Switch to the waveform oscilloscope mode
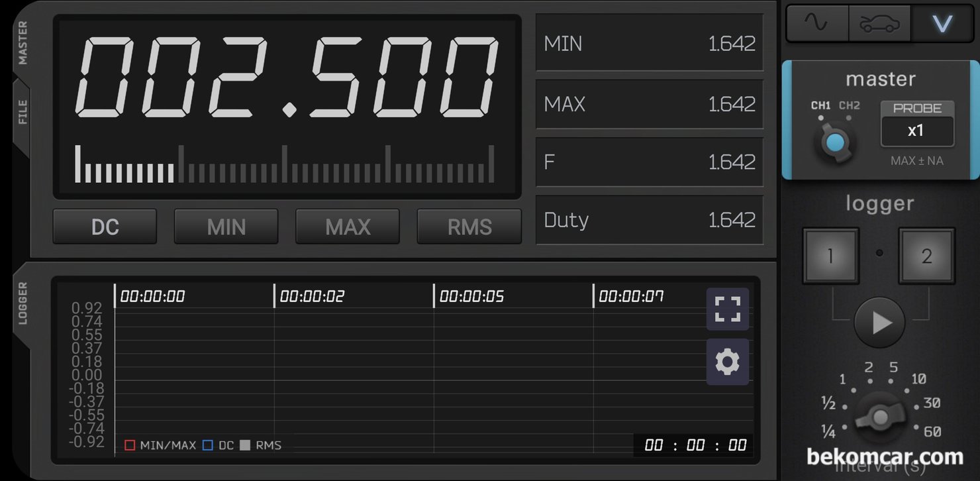 (x=817, y=24)
